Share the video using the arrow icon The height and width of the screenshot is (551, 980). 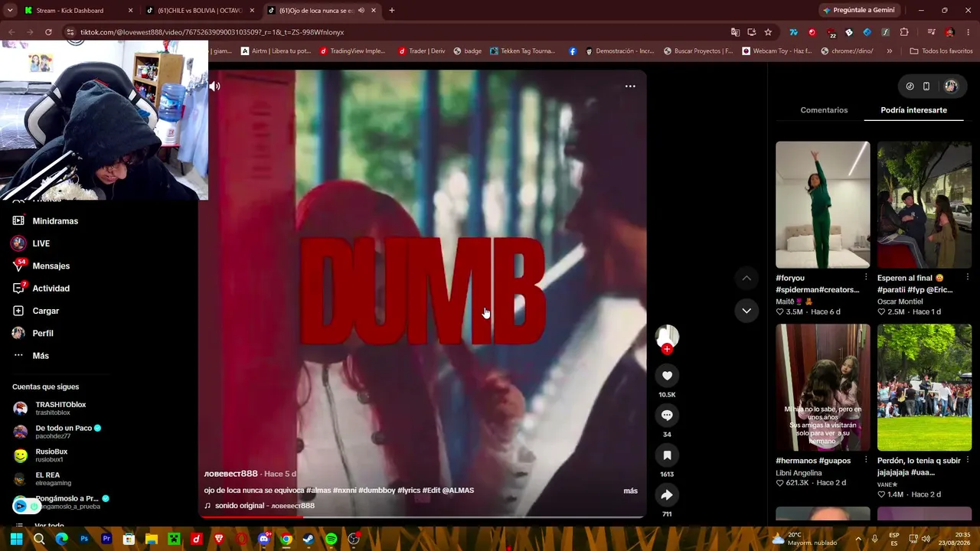(667, 495)
